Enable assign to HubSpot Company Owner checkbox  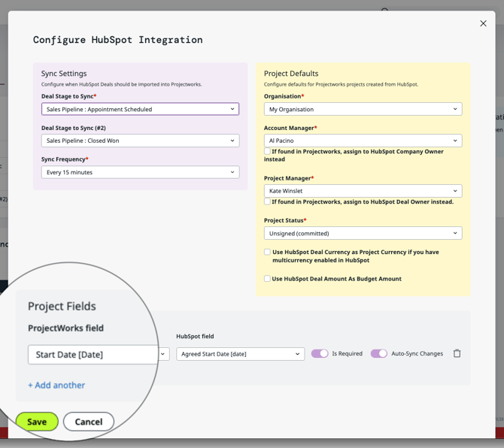point(267,152)
